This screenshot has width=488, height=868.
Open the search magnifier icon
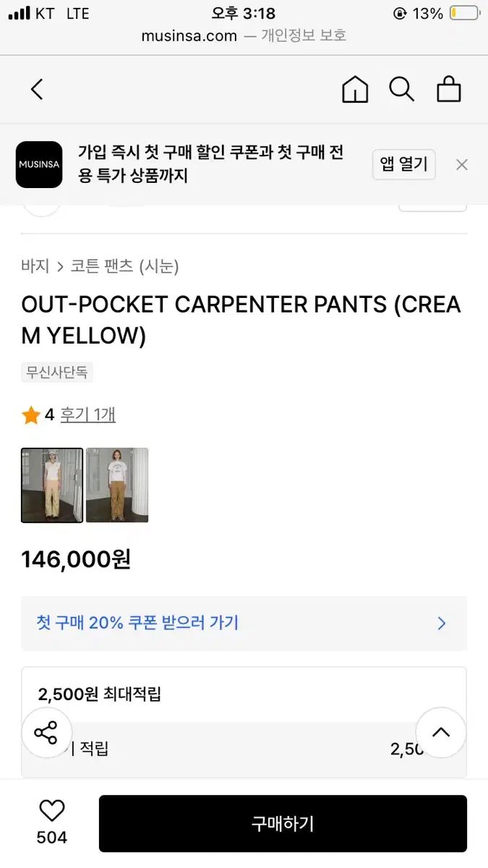[401, 90]
